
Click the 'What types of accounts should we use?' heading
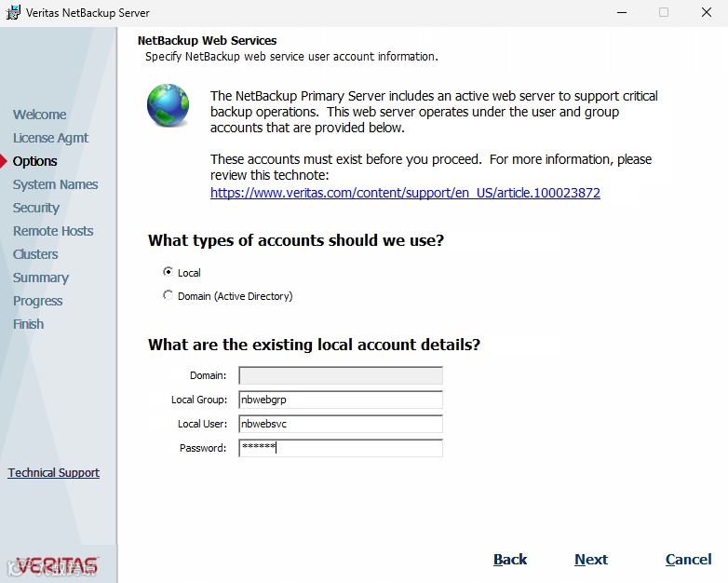pos(296,240)
